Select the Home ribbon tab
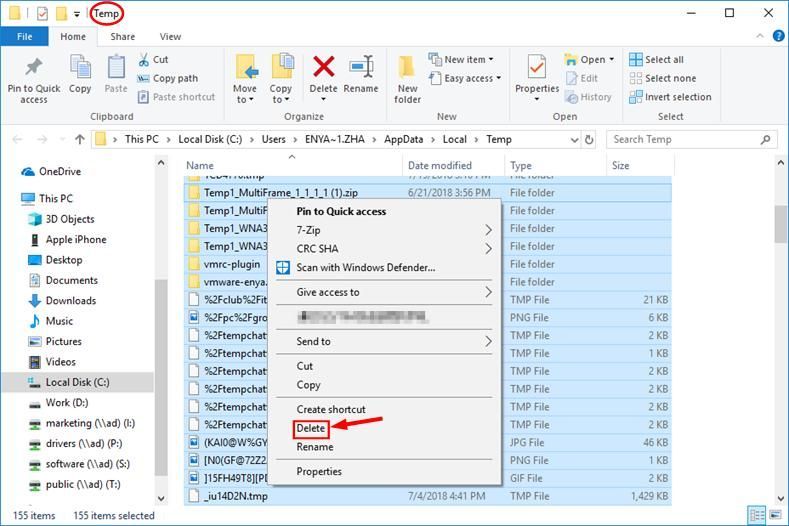The image size is (789, 526). click(x=73, y=36)
